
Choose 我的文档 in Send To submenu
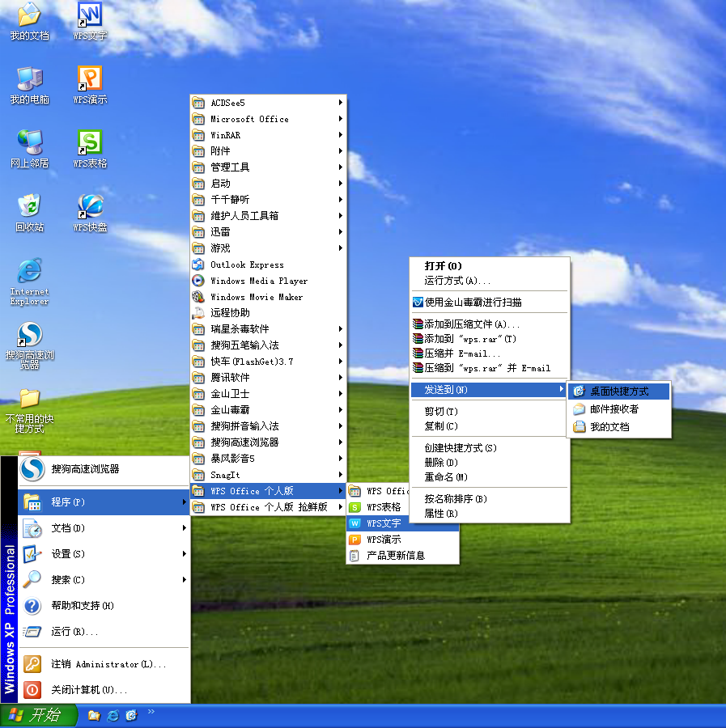pyautogui.click(x=618, y=426)
